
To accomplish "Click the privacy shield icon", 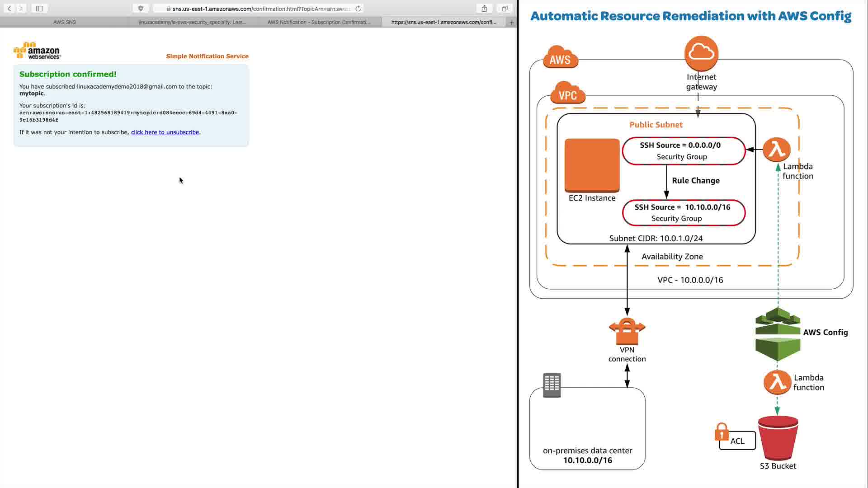I will [x=141, y=8].
